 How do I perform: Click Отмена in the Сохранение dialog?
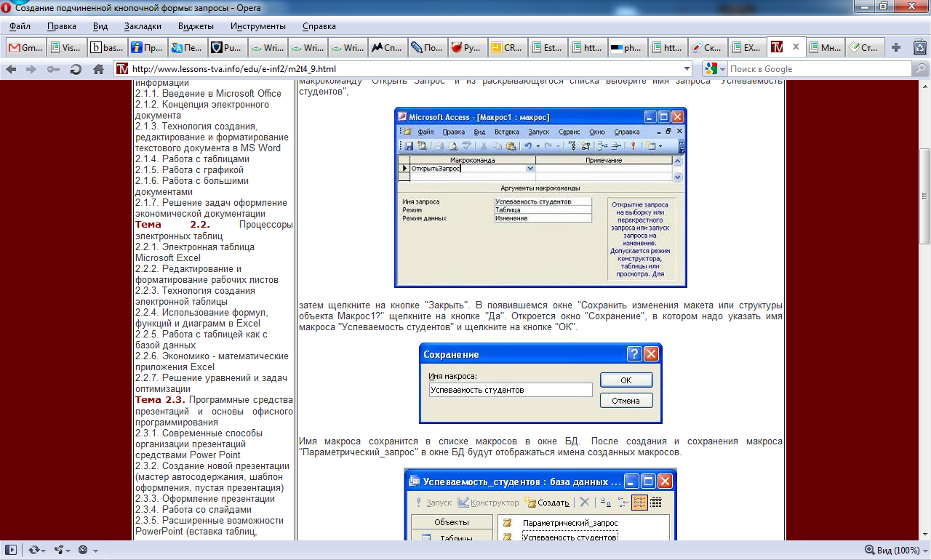pyautogui.click(x=626, y=401)
